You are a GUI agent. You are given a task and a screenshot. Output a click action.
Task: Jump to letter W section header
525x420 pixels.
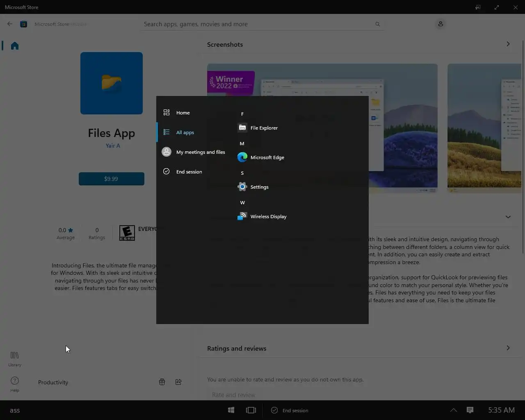(242, 203)
